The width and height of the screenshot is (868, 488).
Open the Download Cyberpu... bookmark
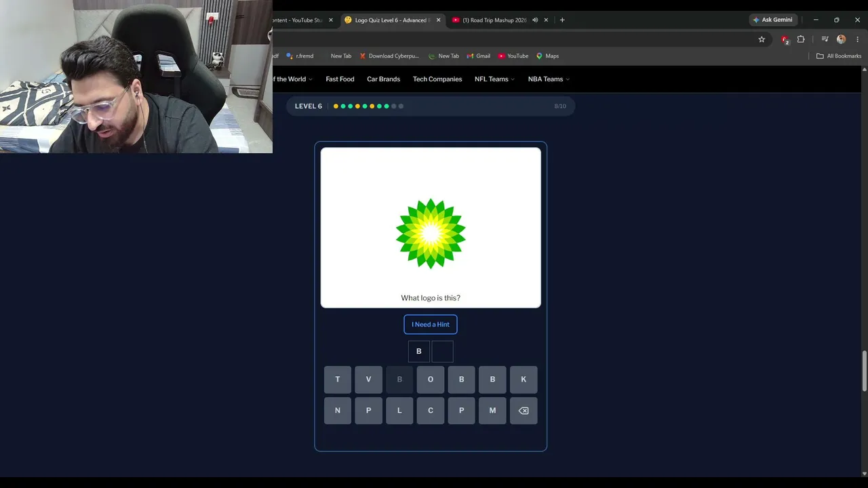point(389,56)
